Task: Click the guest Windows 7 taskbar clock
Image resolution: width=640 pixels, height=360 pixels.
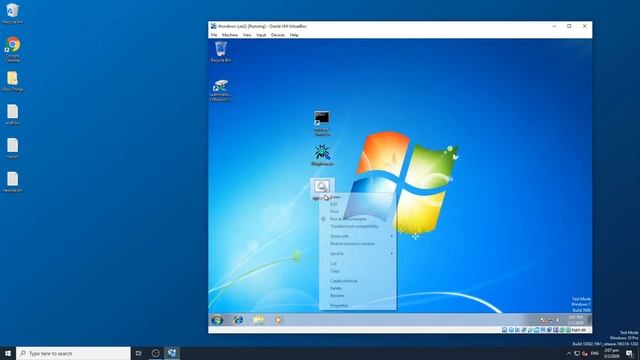Action: 576,320
